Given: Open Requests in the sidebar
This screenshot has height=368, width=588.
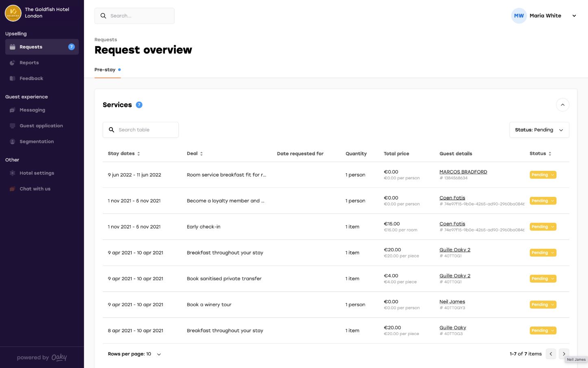Looking at the screenshot, I should click(31, 47).
